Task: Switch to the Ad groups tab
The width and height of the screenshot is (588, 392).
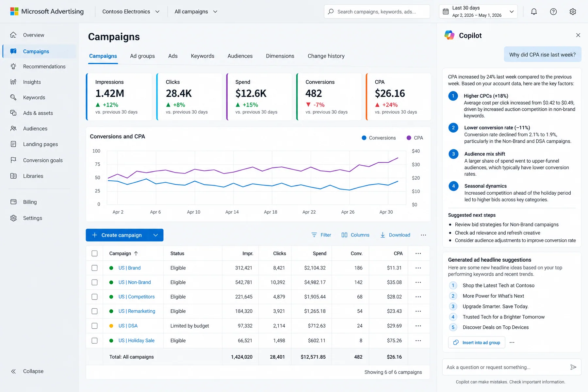Action: point(142,56)
